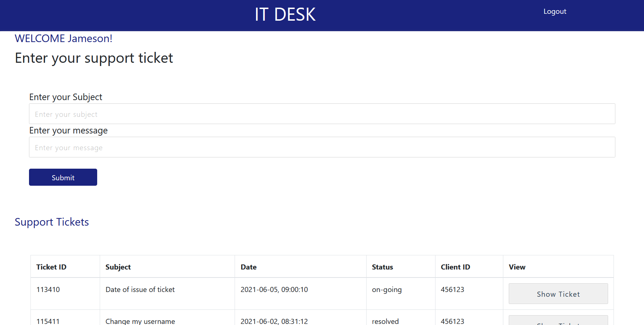Screen dimensions: 644x325
Task: Focus the Enter your subject field
Action: (322, 114)
